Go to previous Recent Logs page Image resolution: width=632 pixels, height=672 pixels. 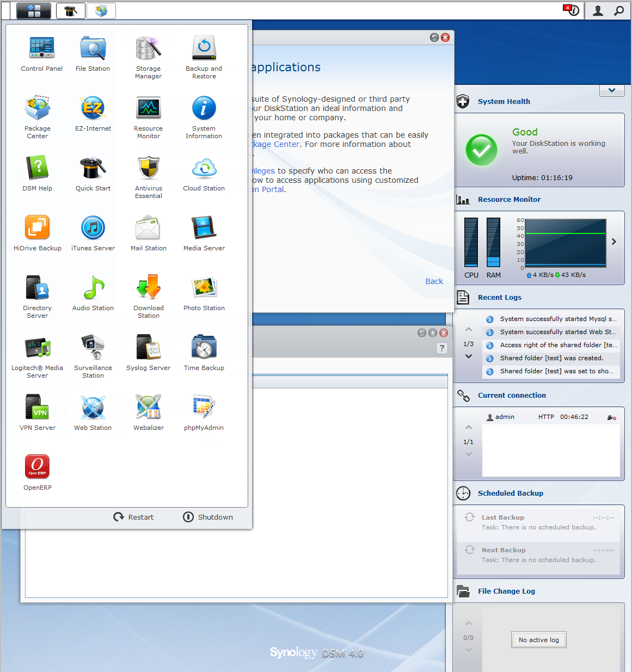pos(469,330)
